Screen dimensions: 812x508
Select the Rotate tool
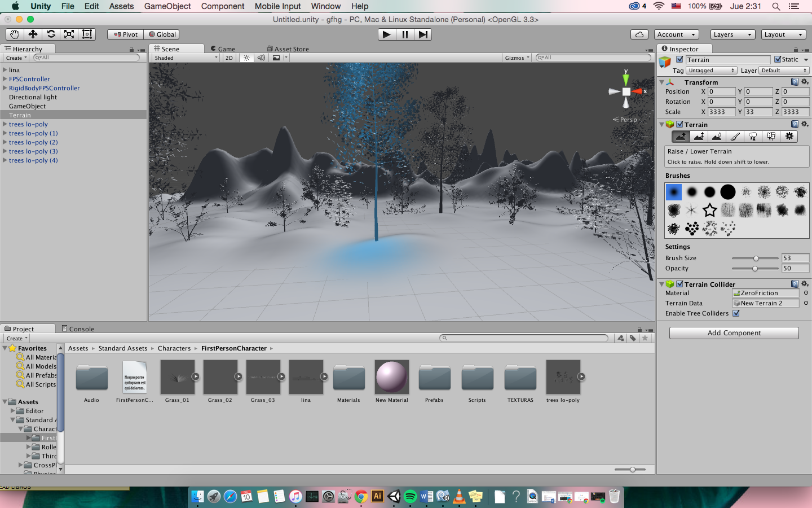[50, 34]
